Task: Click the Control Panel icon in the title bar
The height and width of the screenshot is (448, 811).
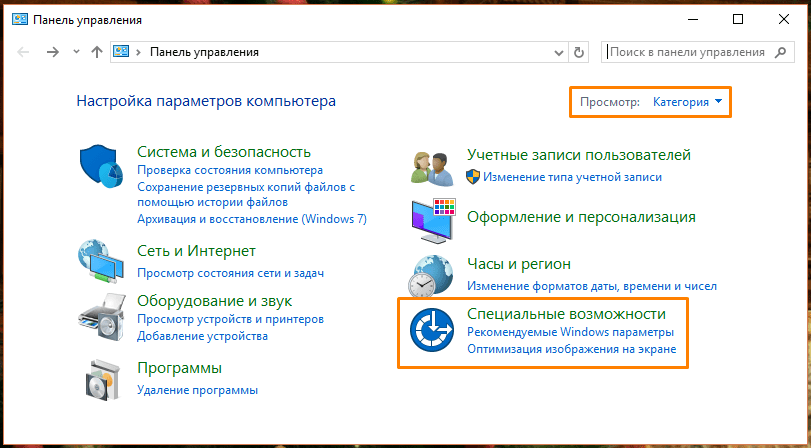Action: tap(20, 20)
